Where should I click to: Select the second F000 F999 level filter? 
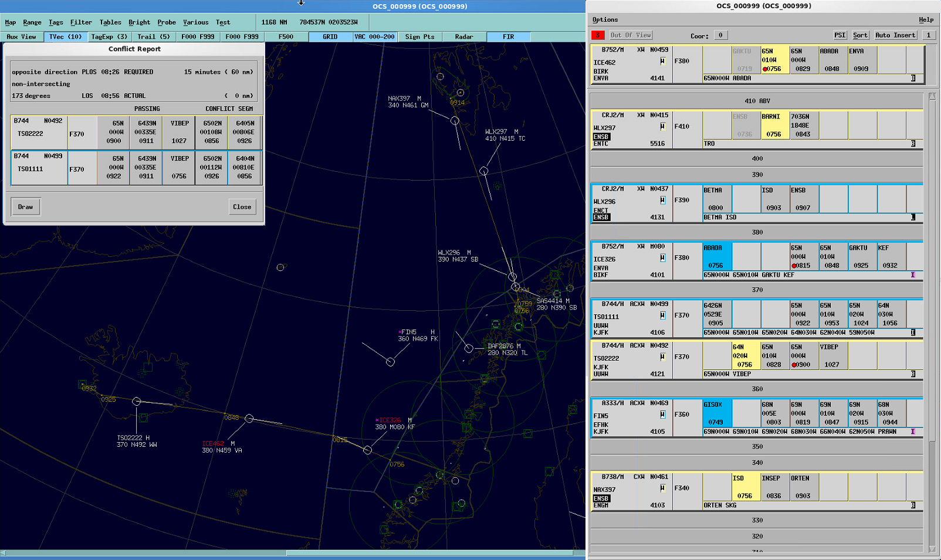tap(242, 36)
